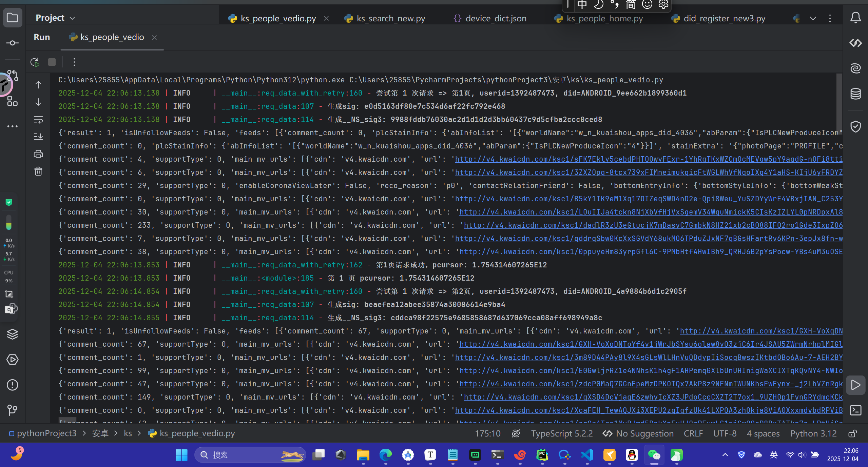868x467 pixels.
Task: Change the Python 3.12 interpreter
Action: tap(813, 433)
